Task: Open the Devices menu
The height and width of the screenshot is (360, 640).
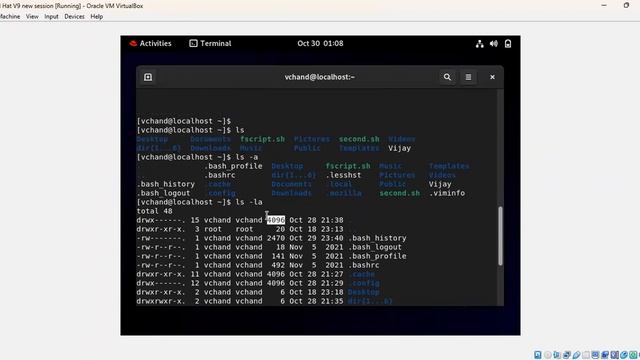Action: [74, 16]
